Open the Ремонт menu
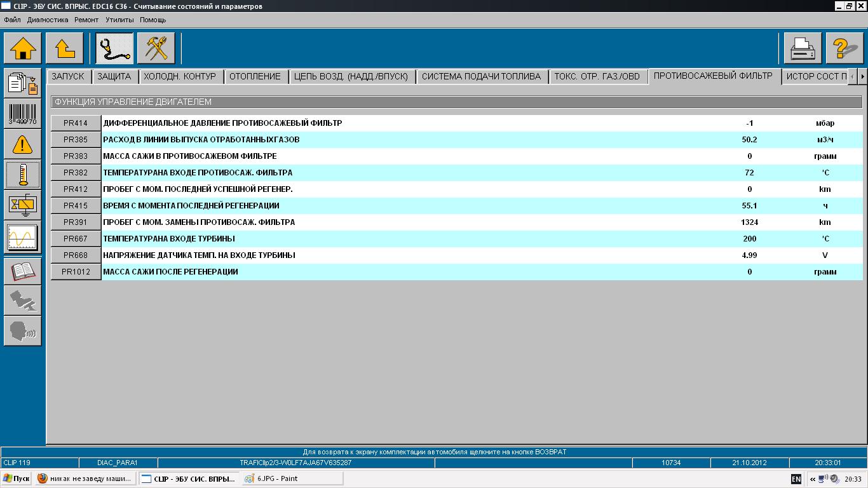868x488 pixels. (x=86, y=20)
